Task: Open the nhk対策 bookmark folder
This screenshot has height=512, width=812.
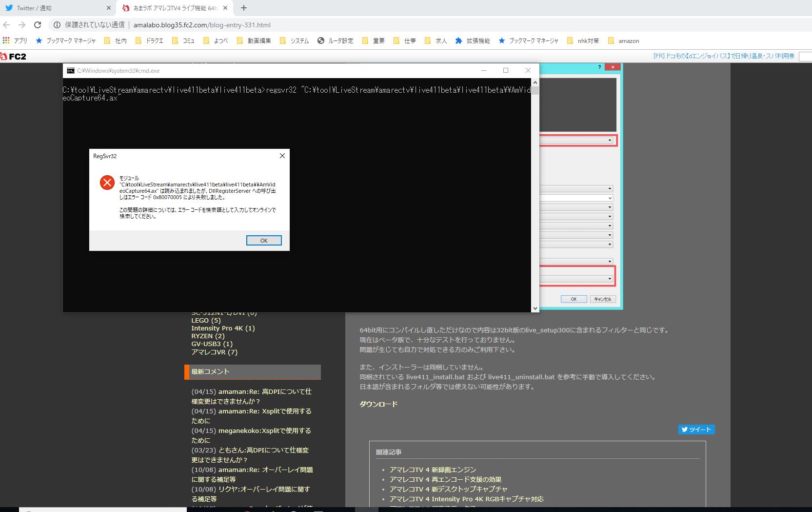Action: coord(583,41)
